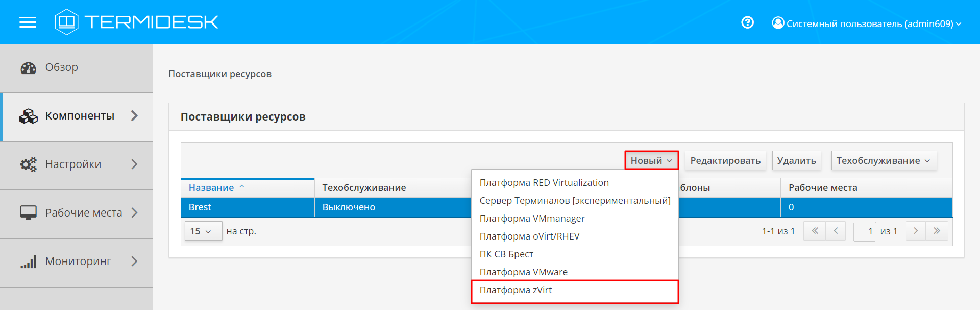
Task: Sort by Название ascending arrow
Action: (242, 187)
